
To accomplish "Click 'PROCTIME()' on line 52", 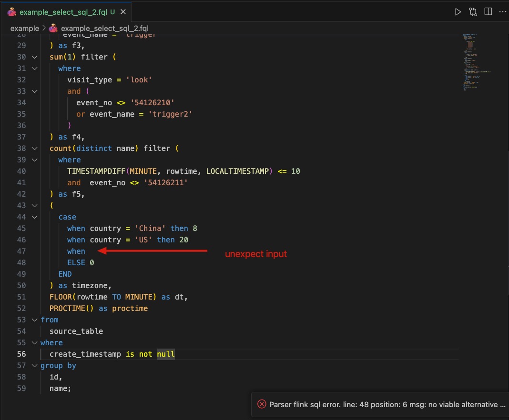I will (72, 308).
